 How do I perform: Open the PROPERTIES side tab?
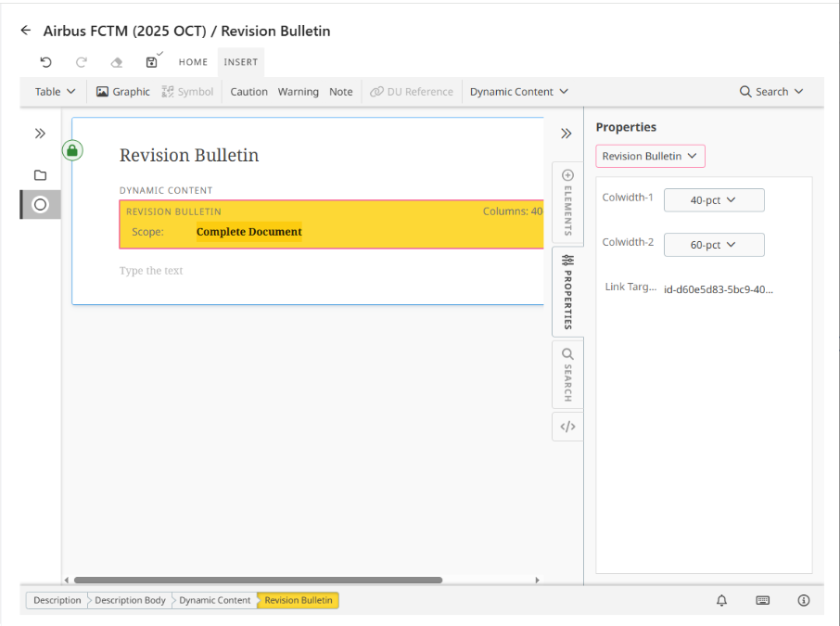point(567,291)
